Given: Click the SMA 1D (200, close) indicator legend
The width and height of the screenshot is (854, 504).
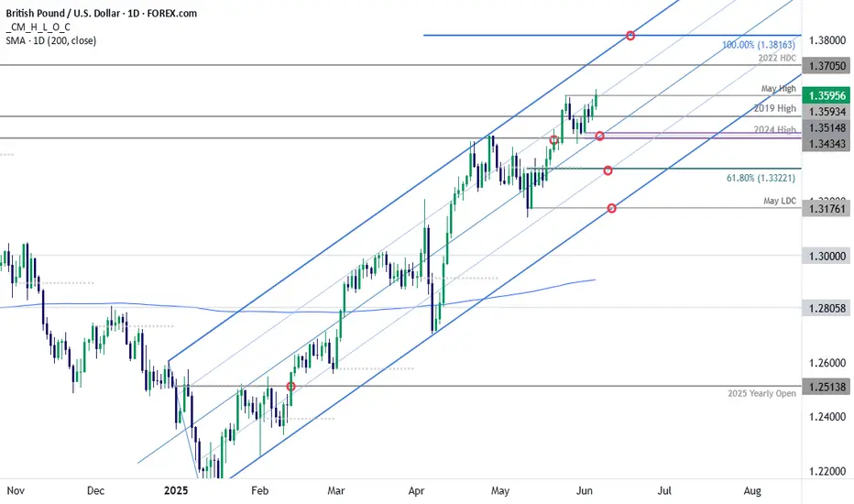Looking at the screenshot, I should 51,40.
